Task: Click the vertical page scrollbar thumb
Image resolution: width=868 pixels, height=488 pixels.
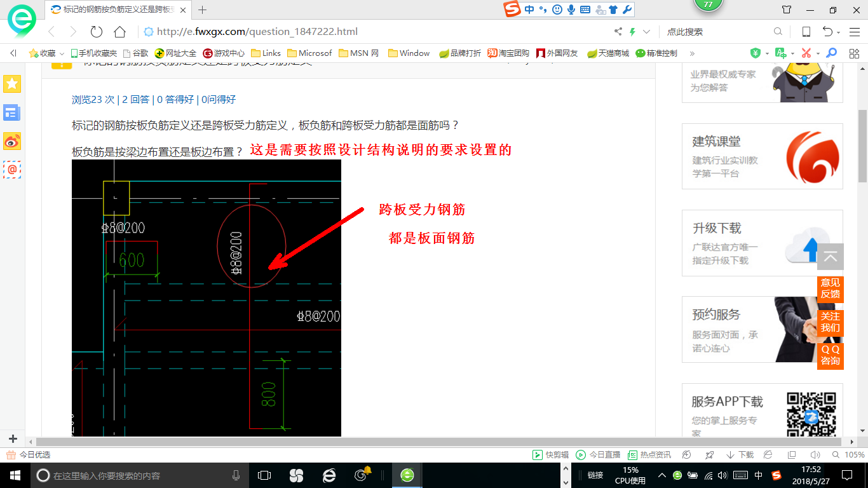Action: pyautogui.click(x=862, y=145)
